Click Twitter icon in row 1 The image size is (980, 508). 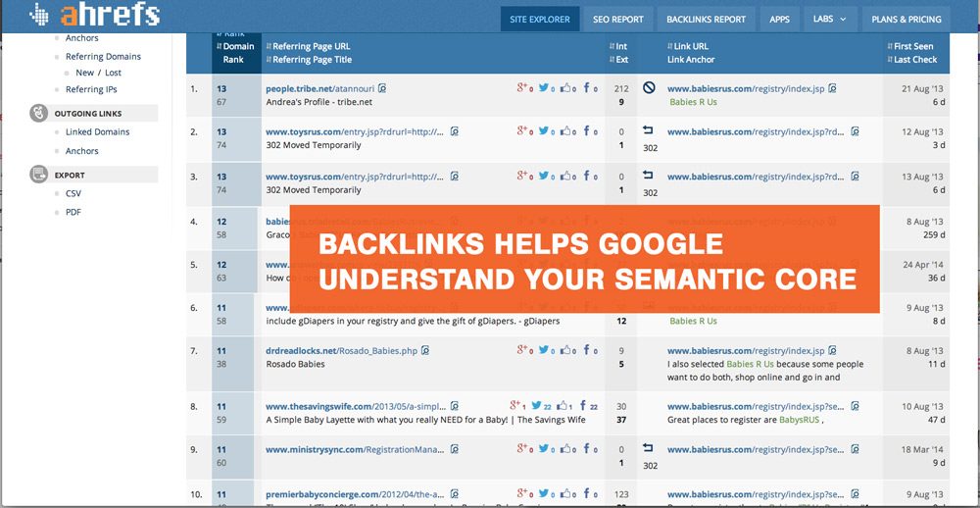tap(546, 88)
